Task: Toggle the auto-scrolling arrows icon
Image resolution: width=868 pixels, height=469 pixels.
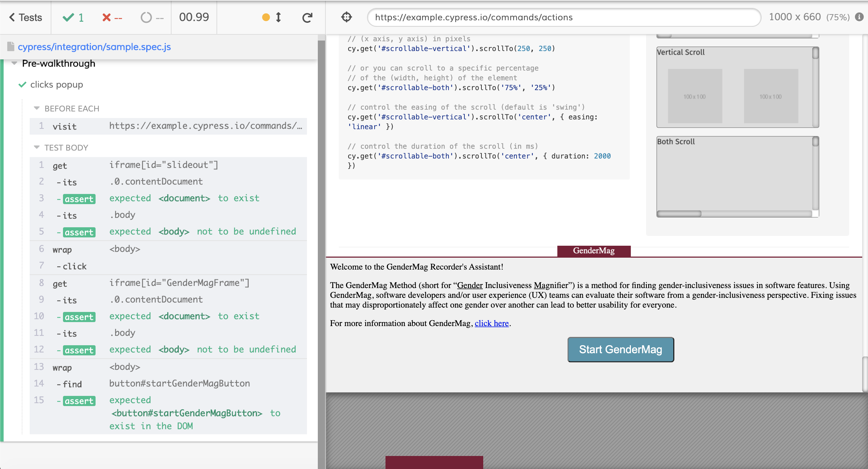Action: pos(278,17)
